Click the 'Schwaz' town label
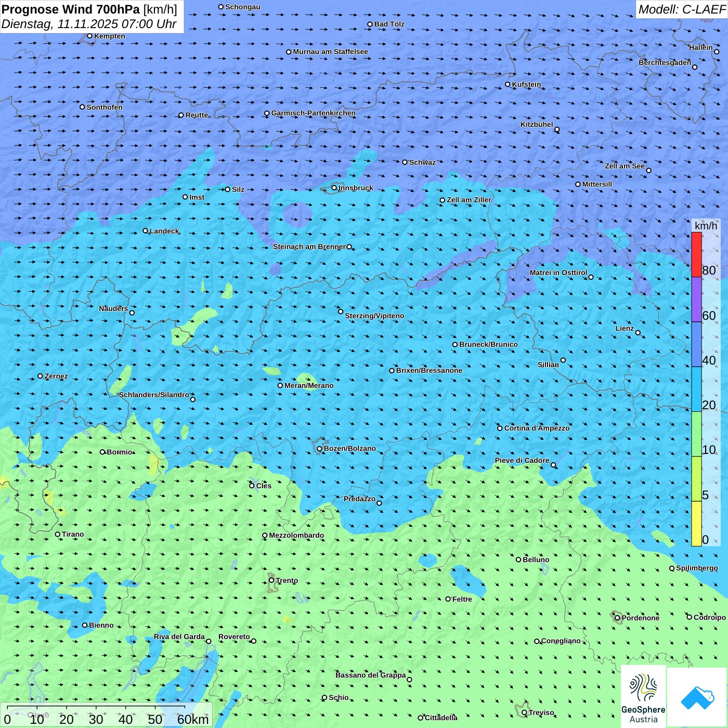This screenshot has width=728, height=728. coord(422,162)
